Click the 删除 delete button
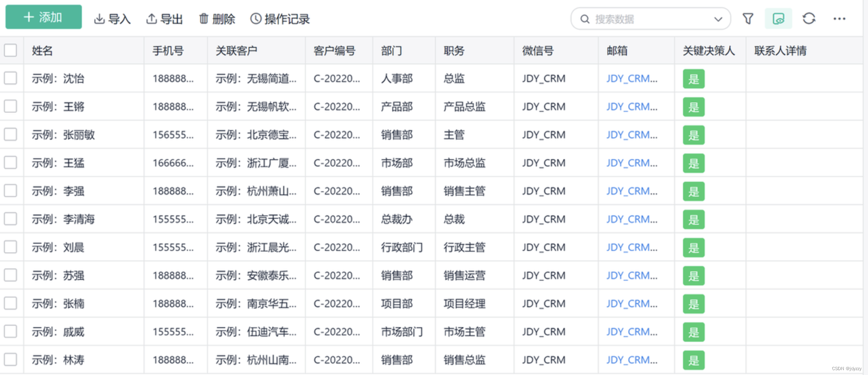 [217, 19]
